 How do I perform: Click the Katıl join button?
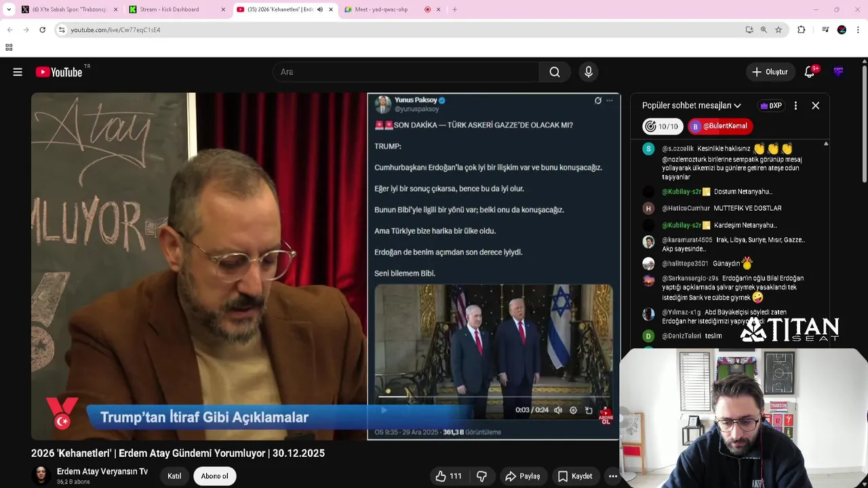point(174,476)
